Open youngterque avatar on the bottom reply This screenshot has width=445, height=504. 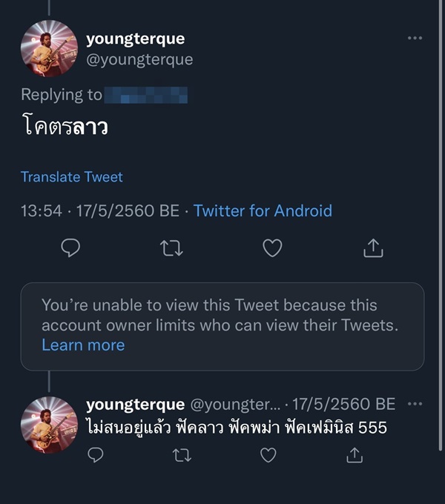[49, 425]
